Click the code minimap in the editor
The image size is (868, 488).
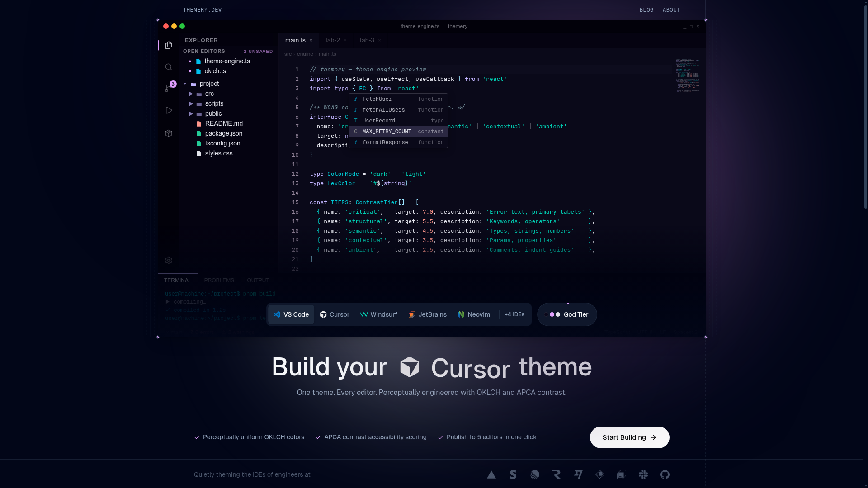pos(688,75)
